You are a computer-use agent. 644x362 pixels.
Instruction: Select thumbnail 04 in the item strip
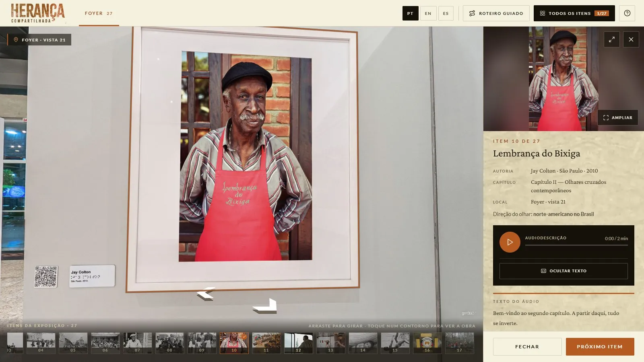(41, 343)
